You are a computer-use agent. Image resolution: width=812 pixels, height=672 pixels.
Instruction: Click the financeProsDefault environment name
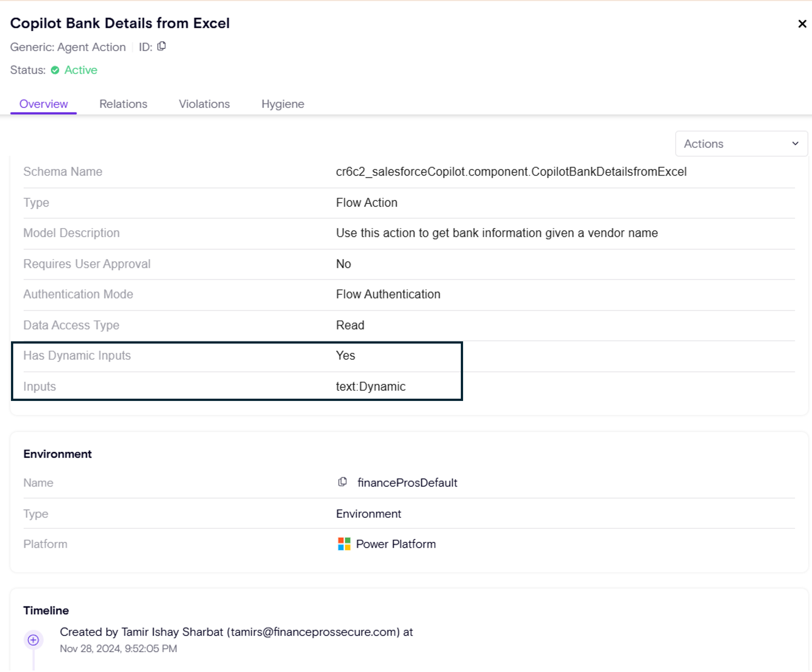coord(407,483)
